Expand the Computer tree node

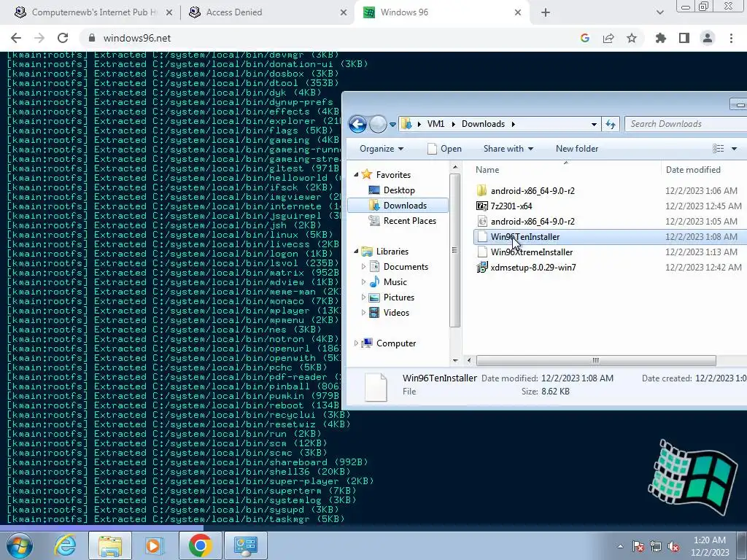click(356, 343)
